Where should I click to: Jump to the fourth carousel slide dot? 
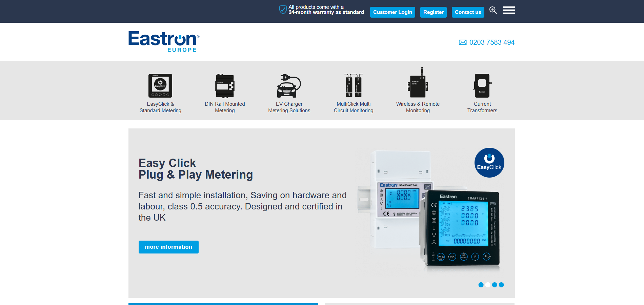pyautogui.click(x=501, y=285)
